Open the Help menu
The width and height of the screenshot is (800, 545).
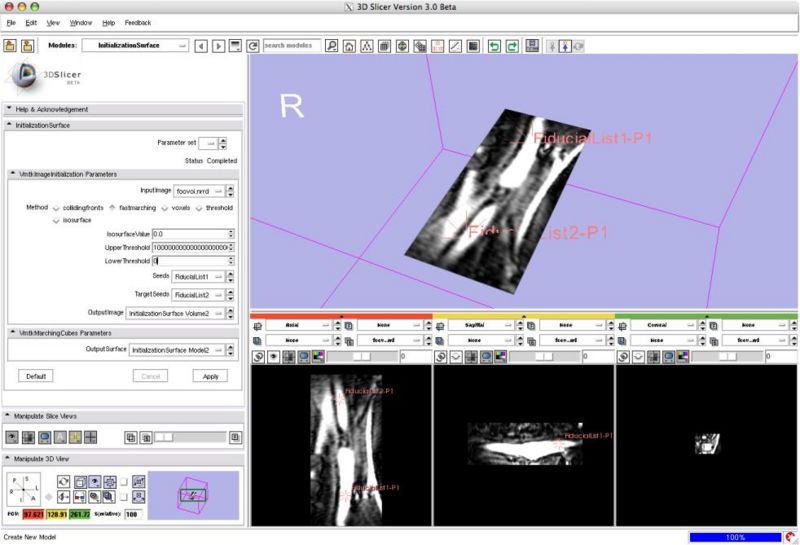pos(108,23)
